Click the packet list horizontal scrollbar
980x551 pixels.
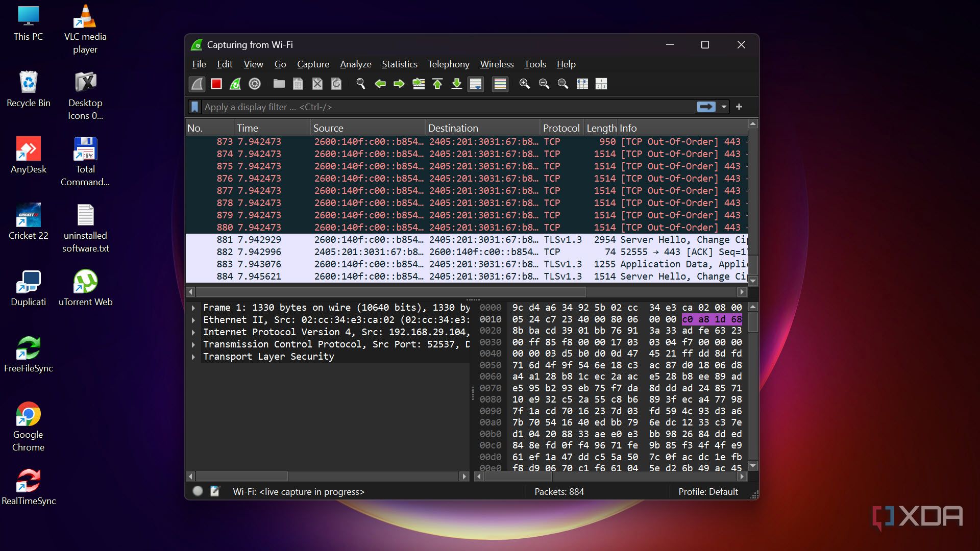[391, 292]
